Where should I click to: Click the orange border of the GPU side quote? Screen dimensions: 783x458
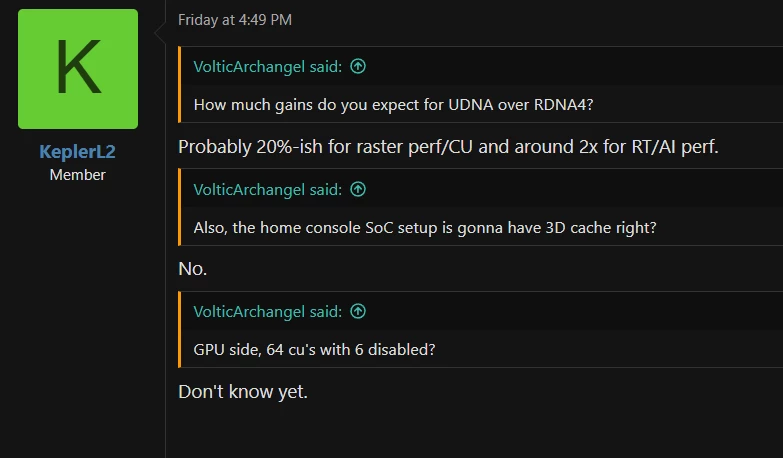[x=180, y=330]
